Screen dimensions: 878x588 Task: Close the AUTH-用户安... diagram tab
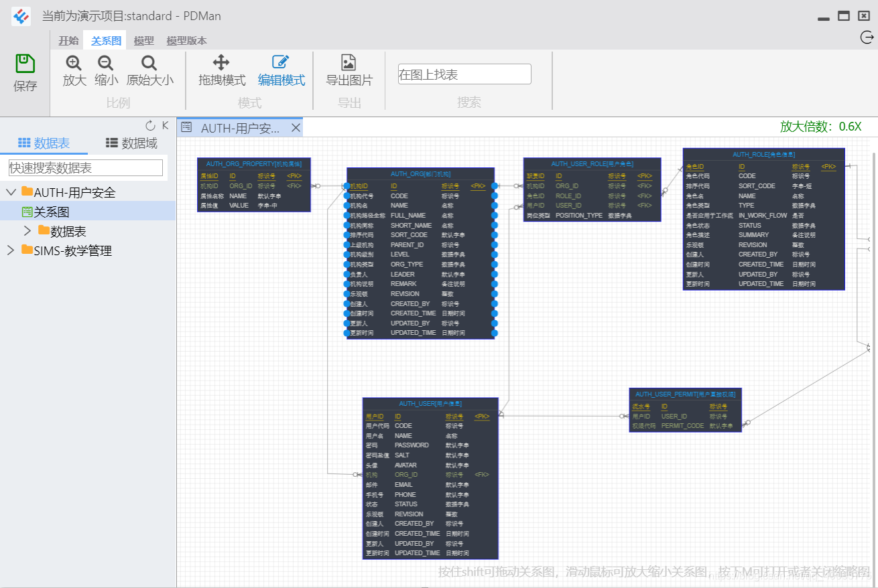296,128
